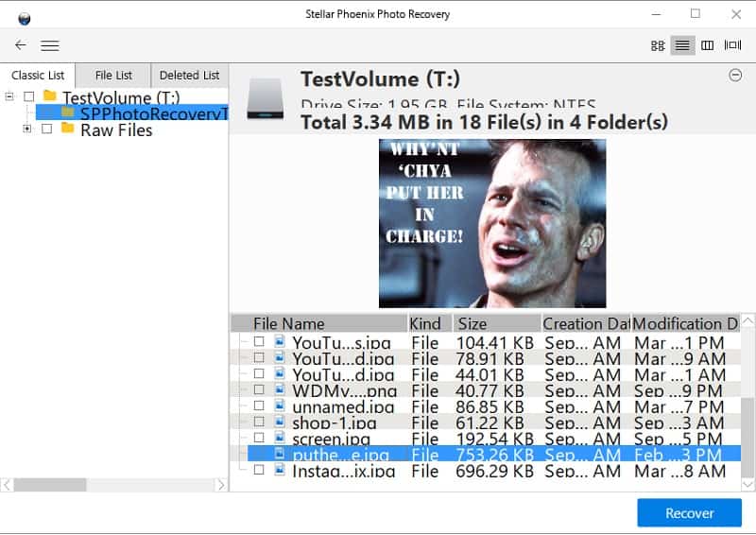
Task: Click the Instag file image icon
Action: click(x=279, y=470)
